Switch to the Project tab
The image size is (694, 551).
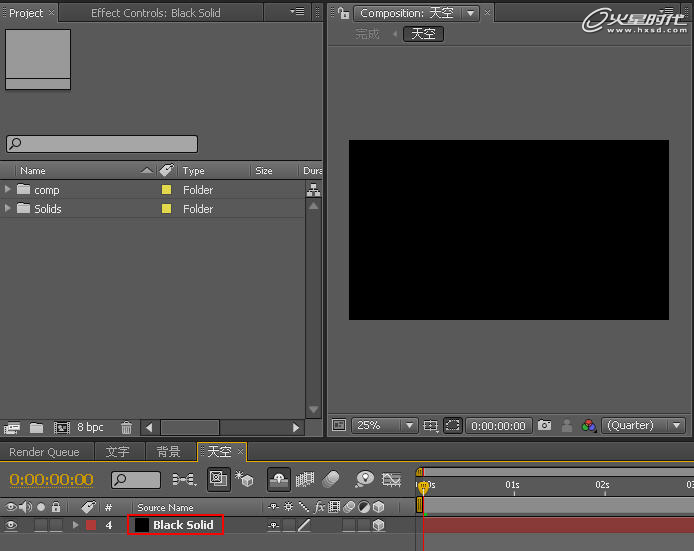click(26, 13)
